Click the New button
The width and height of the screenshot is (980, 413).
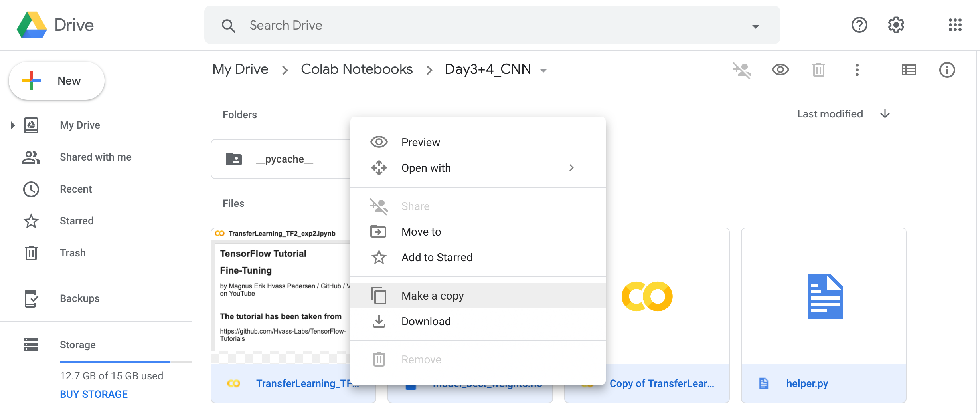56,80
